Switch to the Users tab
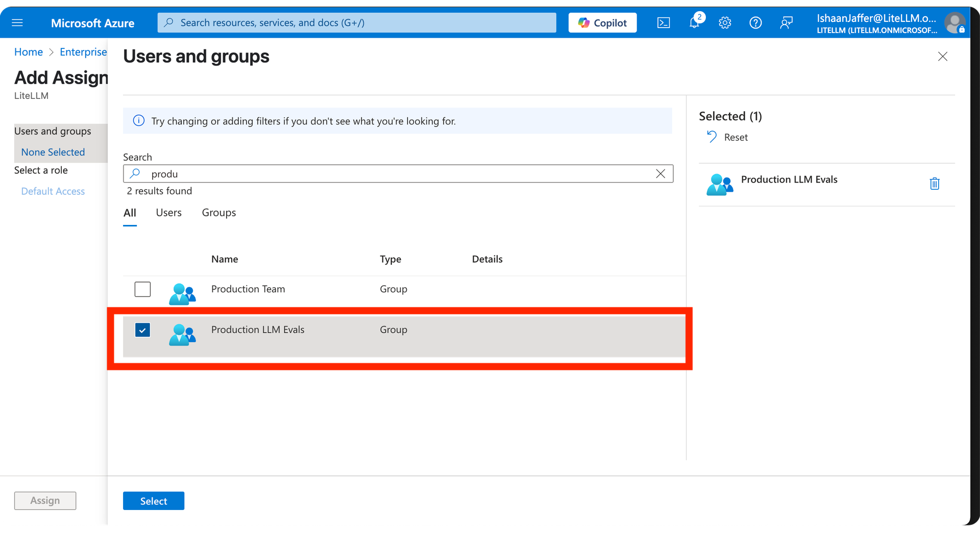The height and width of the screenshot is (533, 980). coord(168,213)
